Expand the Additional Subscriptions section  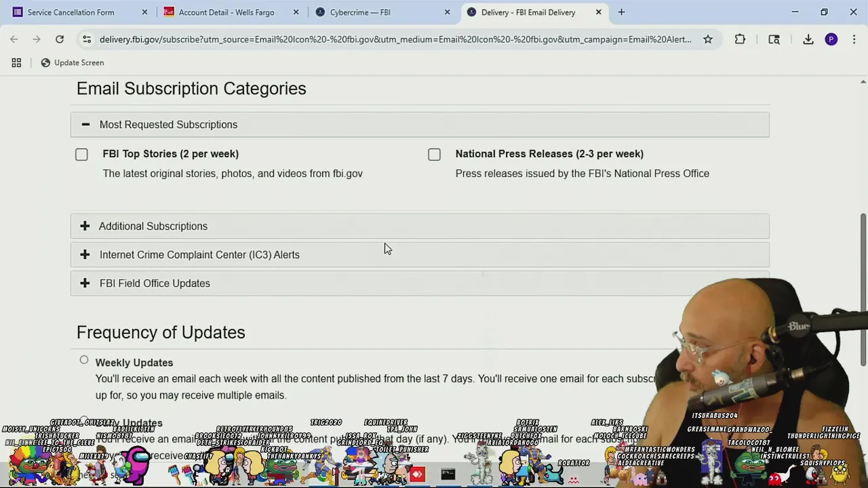coord(420,226)
